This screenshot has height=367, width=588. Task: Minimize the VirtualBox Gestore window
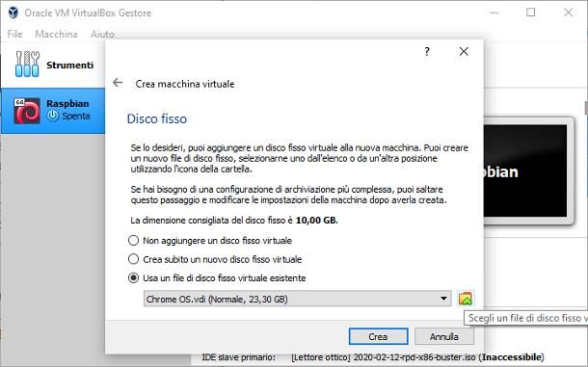point(494,13)
